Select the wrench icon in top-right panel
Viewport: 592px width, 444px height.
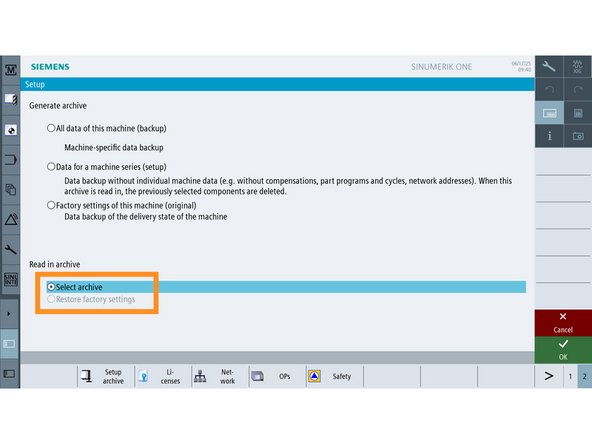549,67
